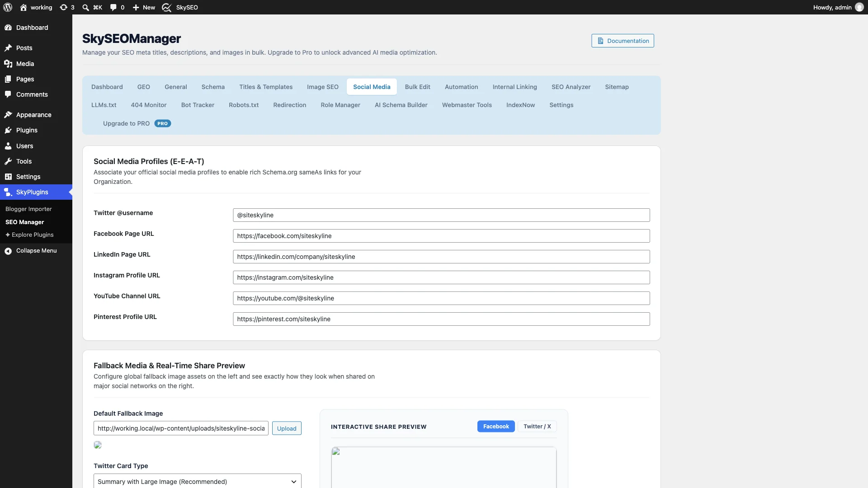This screenshot has height=488, width=868.
Task: Click the Documentation button
Action: coord(623,41)
